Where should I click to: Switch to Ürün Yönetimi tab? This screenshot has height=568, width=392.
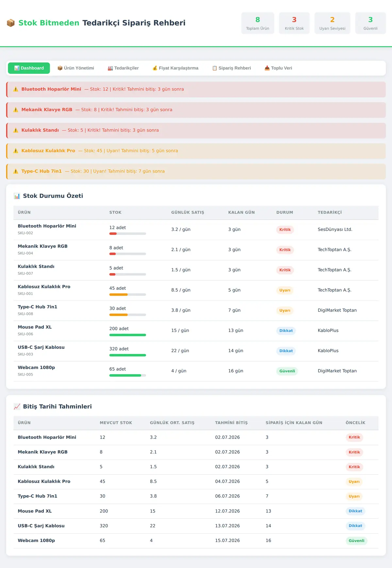[76, 68]
